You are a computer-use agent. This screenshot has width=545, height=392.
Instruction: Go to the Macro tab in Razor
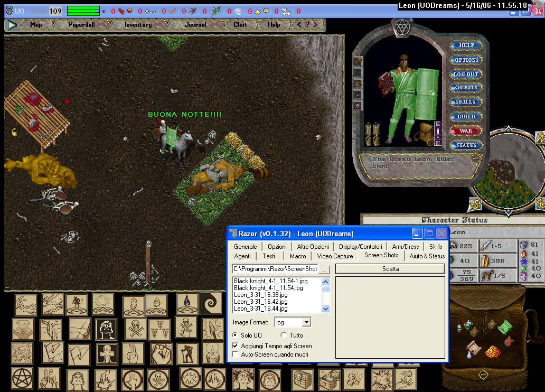pyautogui.click(x=298, y=256)
